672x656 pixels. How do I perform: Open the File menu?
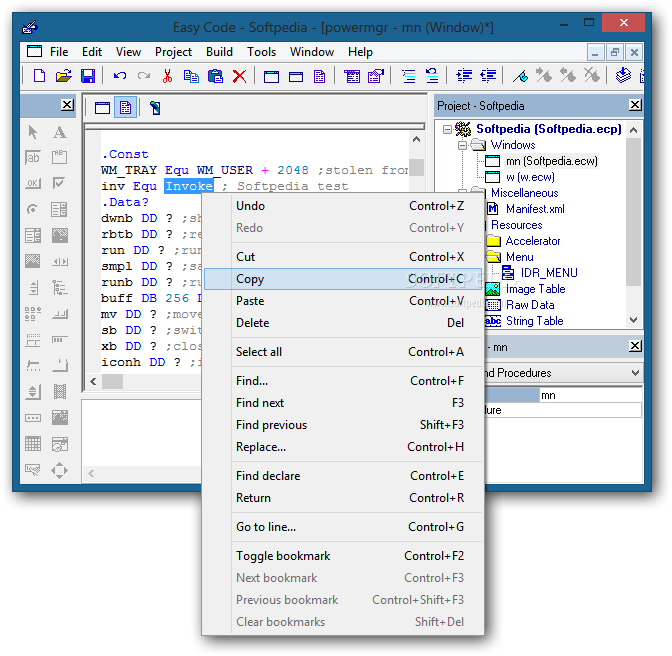(59, 52)
